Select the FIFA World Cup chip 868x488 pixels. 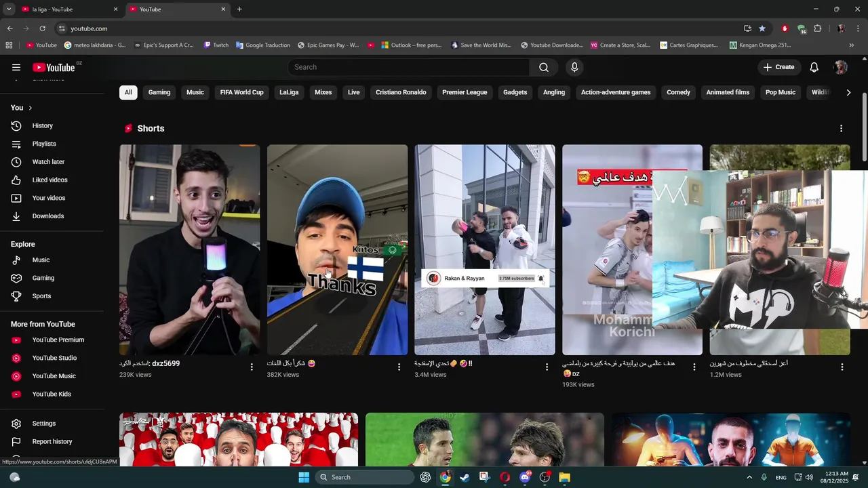click(x=241, y=92)
